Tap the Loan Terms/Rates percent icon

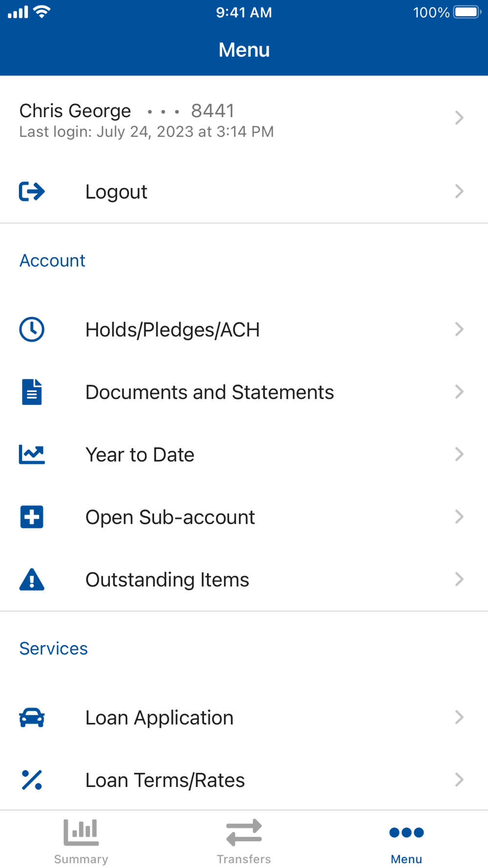(x=32, y=780)
